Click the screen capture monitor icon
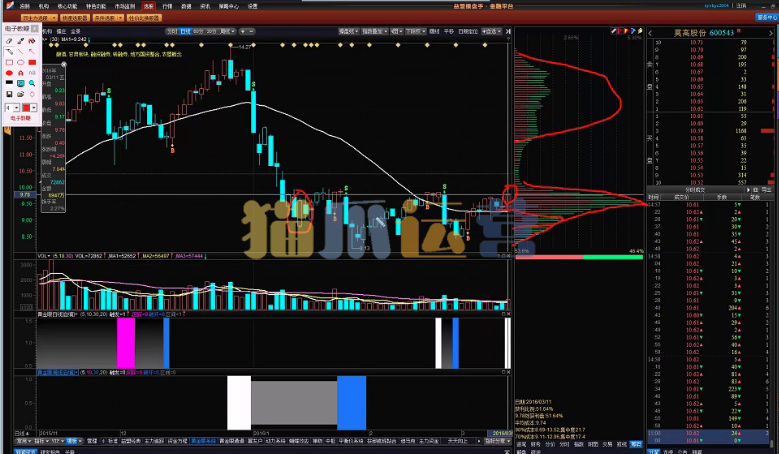This screenshot has width=779, height=454. pos(21,83)
